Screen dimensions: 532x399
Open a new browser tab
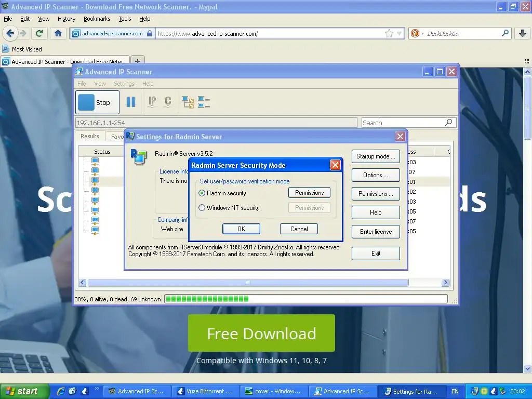[137, 61]
